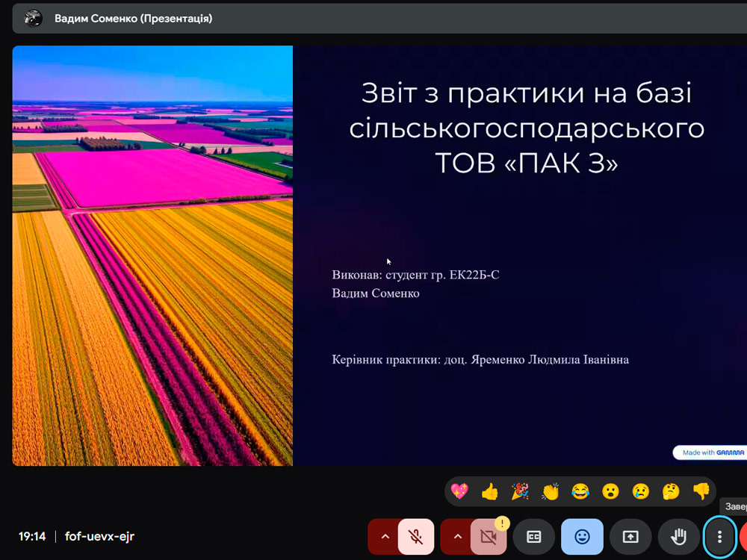Click the red leave call button
Viewport: 747px width, 560px height.
tap(743, 537)
